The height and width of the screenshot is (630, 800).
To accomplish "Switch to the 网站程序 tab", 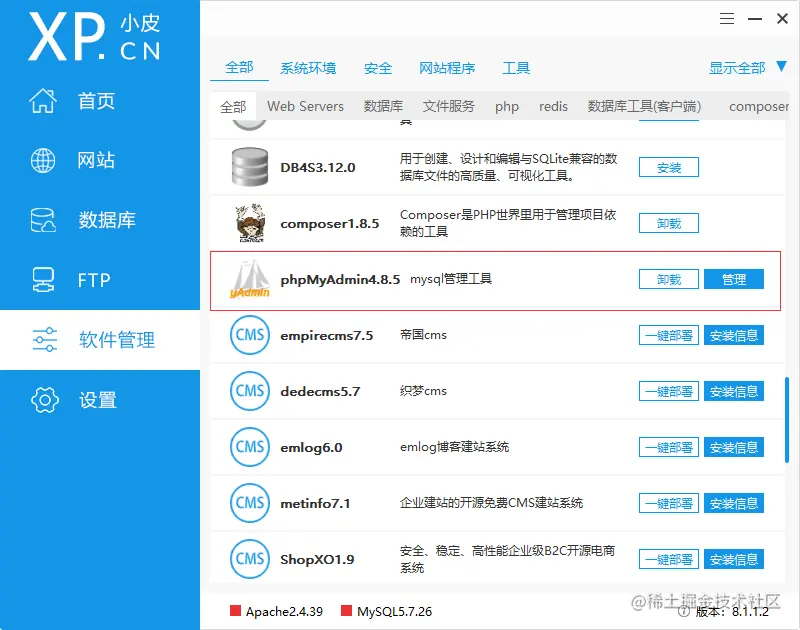I will coord(447,68).
